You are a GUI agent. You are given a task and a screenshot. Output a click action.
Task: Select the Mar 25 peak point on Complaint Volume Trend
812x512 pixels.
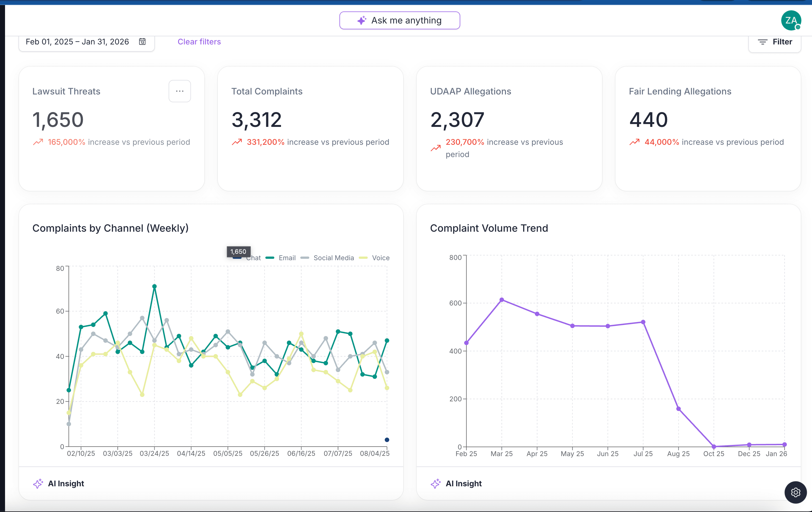(x=501, y=299)
